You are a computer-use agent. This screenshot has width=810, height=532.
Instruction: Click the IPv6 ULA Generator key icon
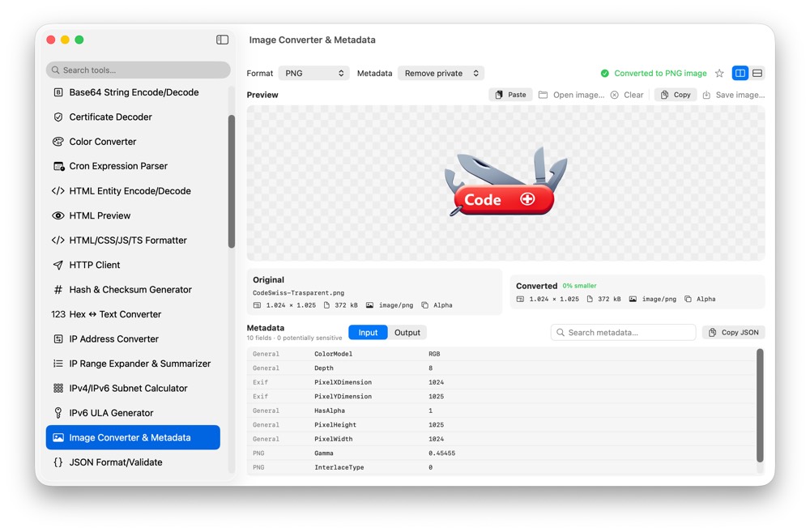58,413
